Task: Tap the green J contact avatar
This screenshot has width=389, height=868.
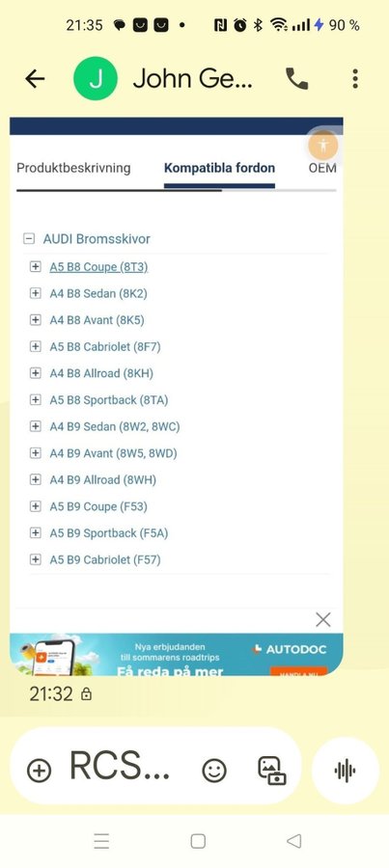Action: 96,79
